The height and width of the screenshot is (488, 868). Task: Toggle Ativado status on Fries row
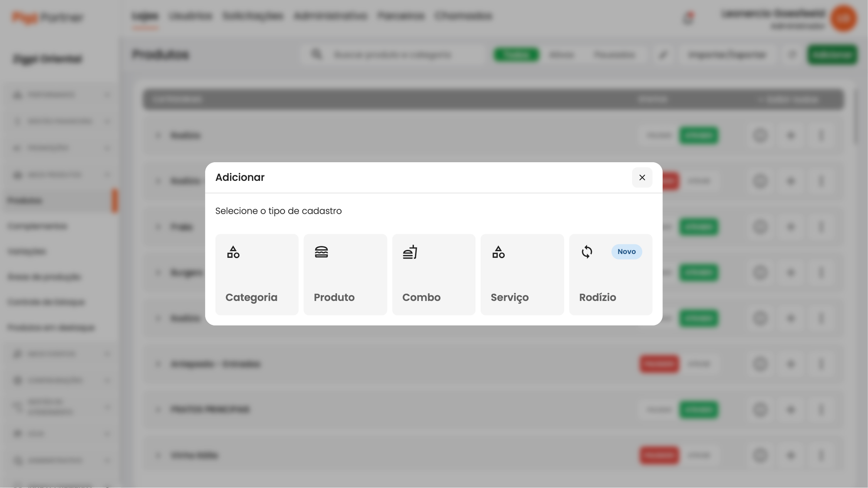tap(698, 227)
